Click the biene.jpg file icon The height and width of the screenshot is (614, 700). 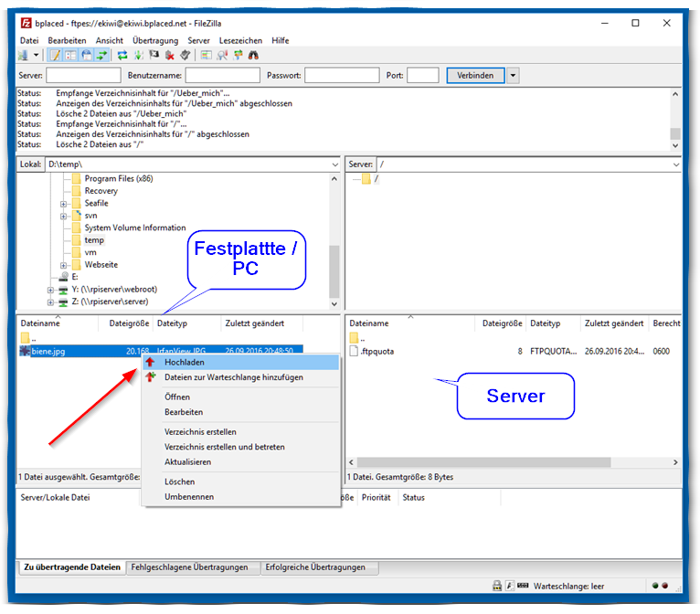[25, 351]
